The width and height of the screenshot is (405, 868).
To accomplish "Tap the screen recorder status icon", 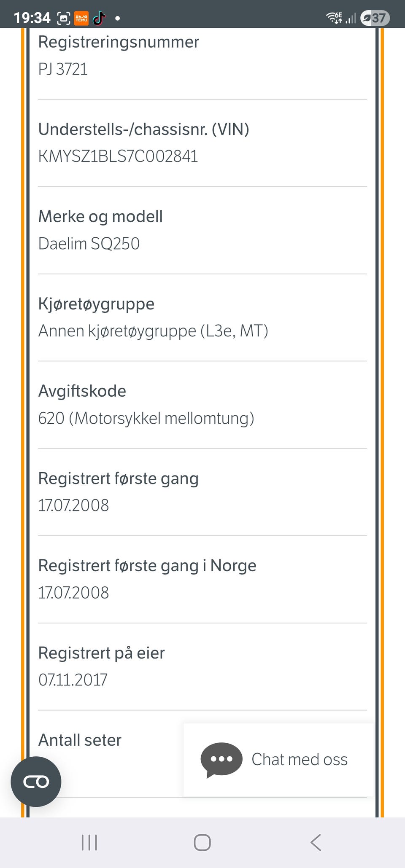I will click(x=64, y=18).
